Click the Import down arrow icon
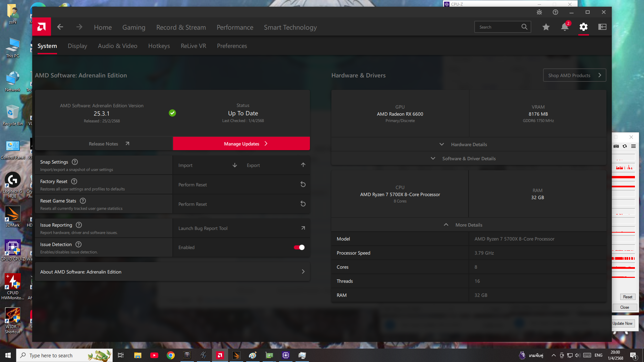Image resolution: width=644 pixels, height=362 pixels. click(x=235, y=165)
